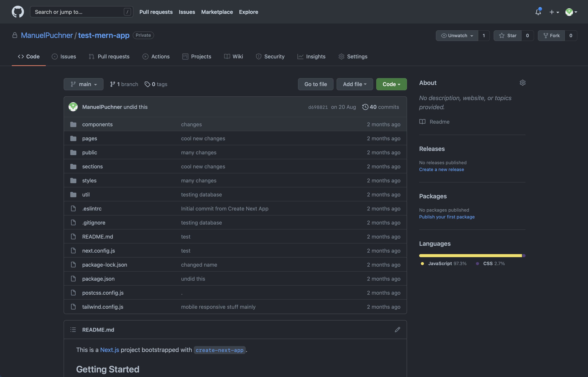588x377 pixels.
Task: View the 40 commits history
Action: [x=381, y=107]
